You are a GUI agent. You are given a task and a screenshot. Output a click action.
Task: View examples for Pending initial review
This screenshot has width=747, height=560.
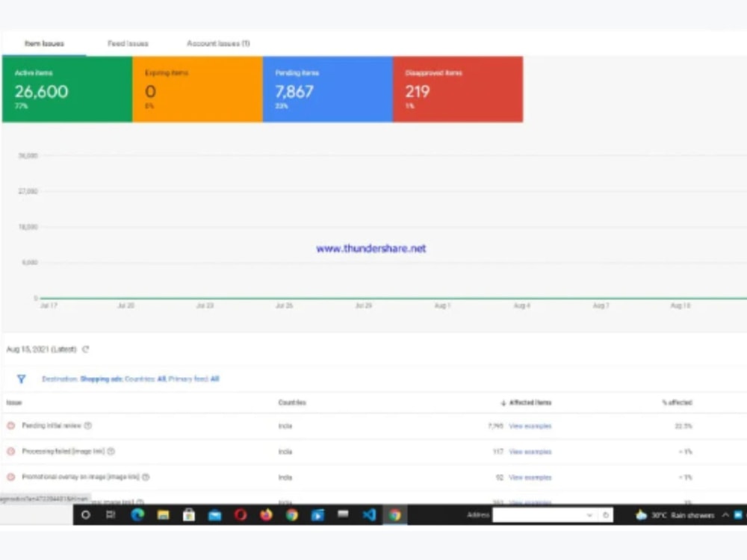tap(530, 426)
